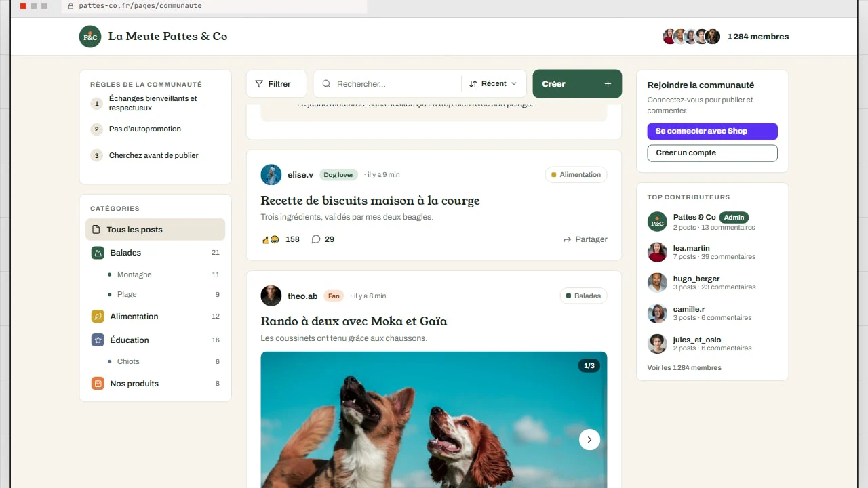Click the Créer post button
Viewport: 868px width, 488px height.
(577, 84)
